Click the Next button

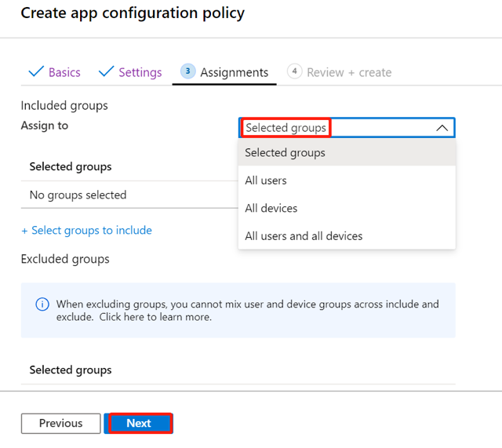[x=139, y=424]
